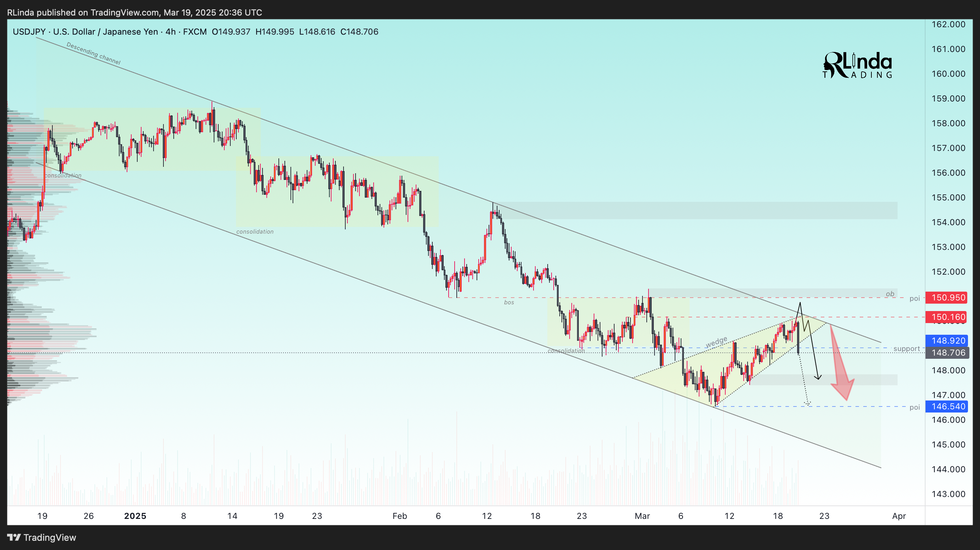Click the 'RLinda published on TradingView.com' header text
Screen dimensions: 980x550
tap(83, 12)
